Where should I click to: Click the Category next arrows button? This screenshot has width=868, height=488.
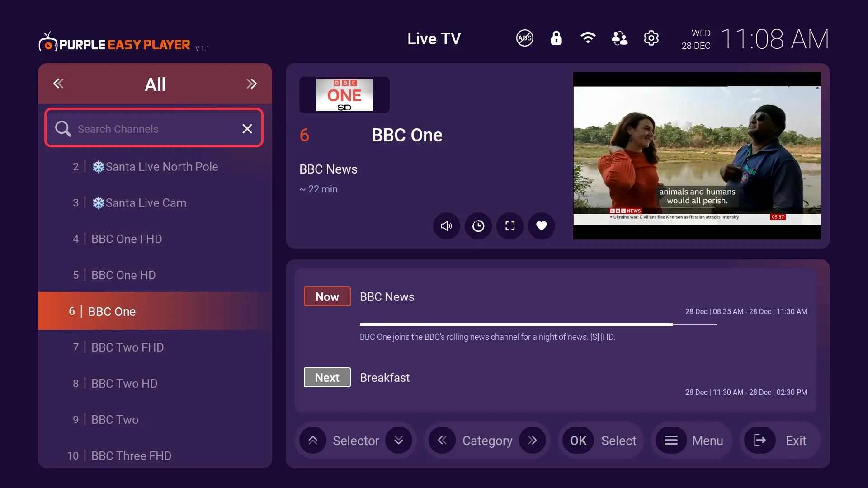tap(533, 441)
